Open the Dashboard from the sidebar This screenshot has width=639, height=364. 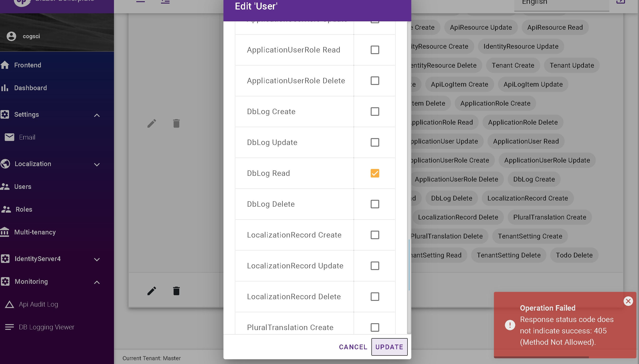click(x=30, y=88)
